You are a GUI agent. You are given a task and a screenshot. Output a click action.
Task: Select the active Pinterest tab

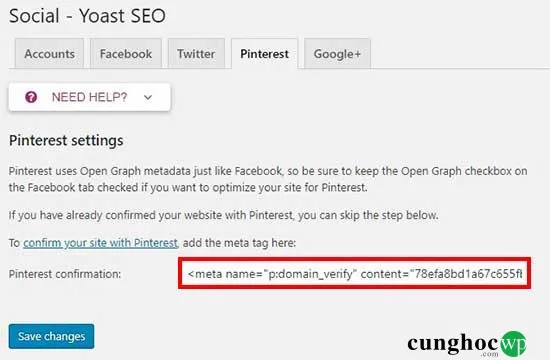point(264,54)
